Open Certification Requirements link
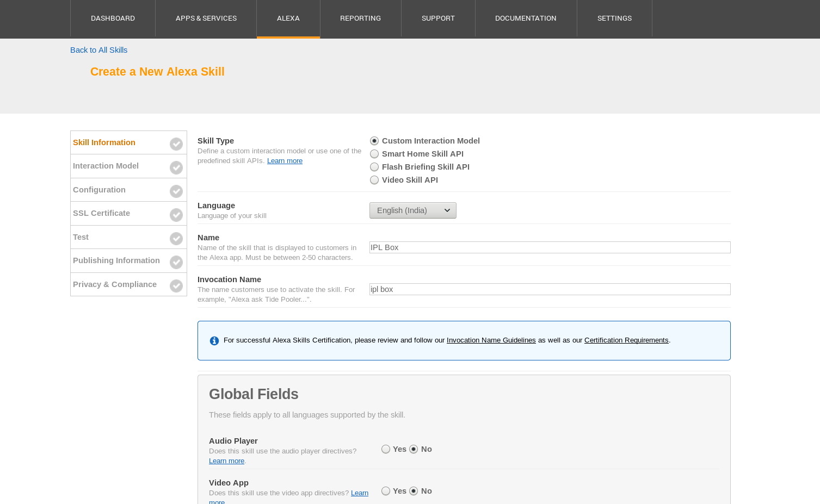This screenshot has height=504, width=820. click(x=626, y=340)
